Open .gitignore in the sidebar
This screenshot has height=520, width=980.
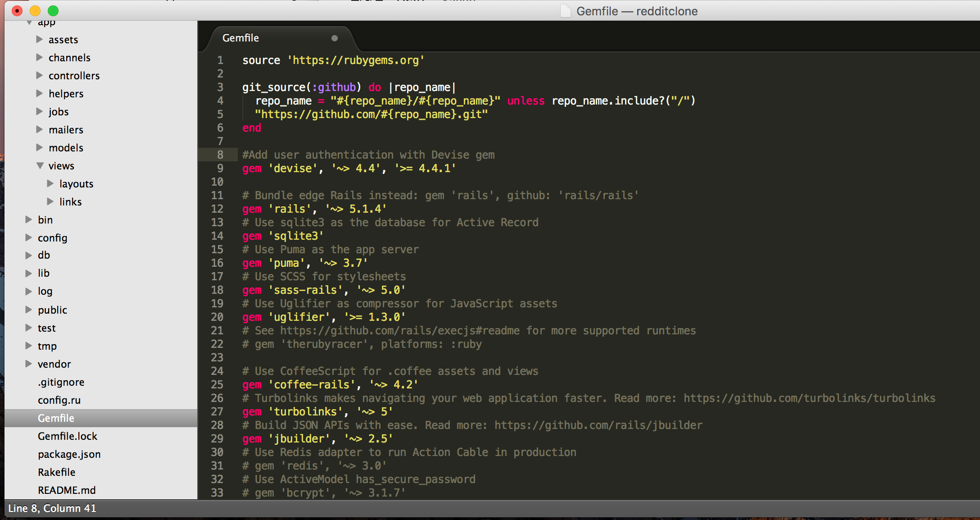click(x=61, y=382)
